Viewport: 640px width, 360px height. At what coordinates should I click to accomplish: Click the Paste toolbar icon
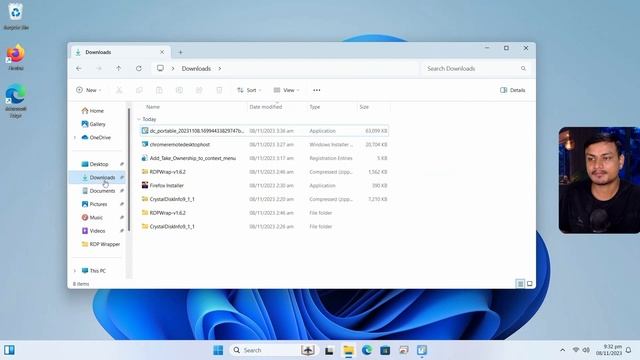tap(159, 90)
